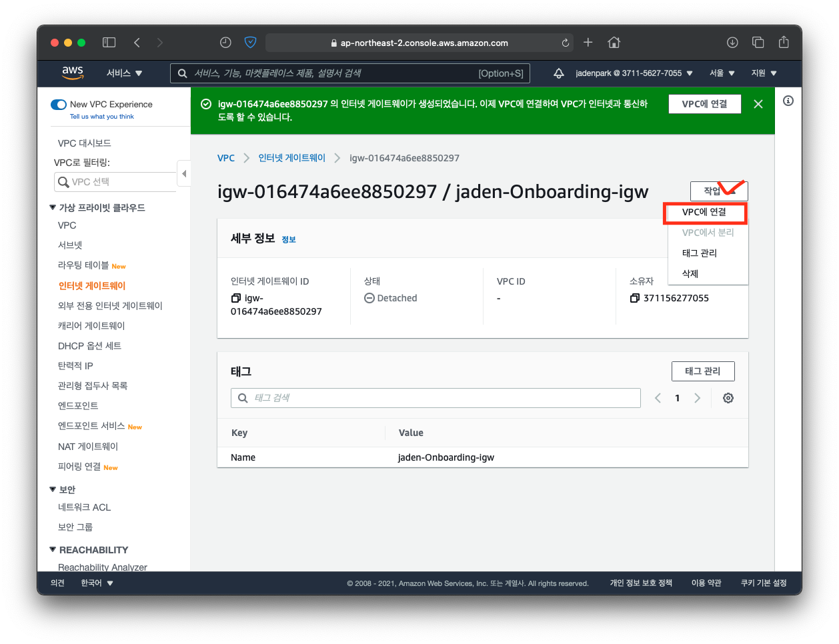Image resolution: width=839 pixels, height=644 pixels.
Task: Collapse the REACHABILITY section
Action: pyautogui.click(x=53, y=549)
